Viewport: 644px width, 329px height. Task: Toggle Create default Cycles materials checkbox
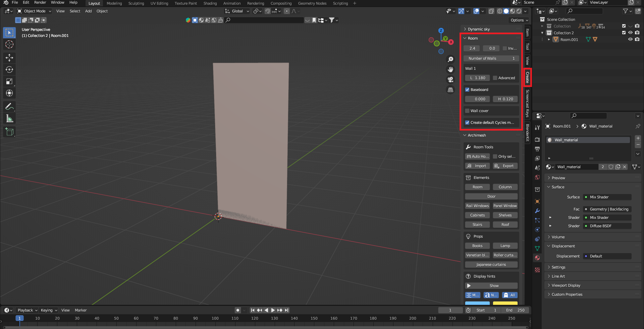467,123
